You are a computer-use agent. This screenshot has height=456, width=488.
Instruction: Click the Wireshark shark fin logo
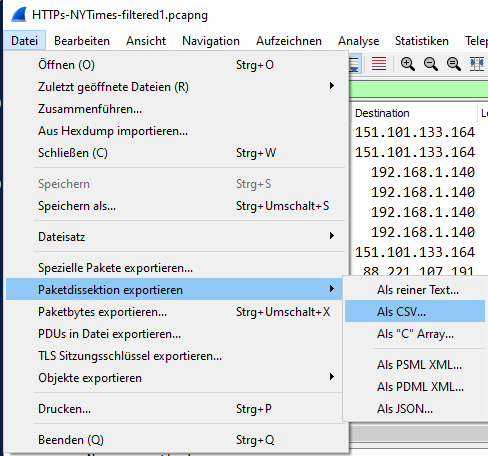[x=19, y=15]
